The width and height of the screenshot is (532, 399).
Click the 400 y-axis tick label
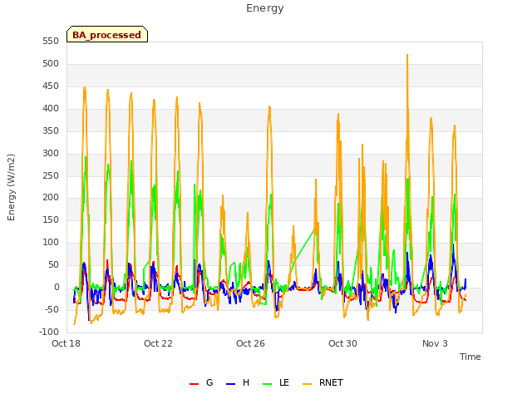[x=51, y=109]
